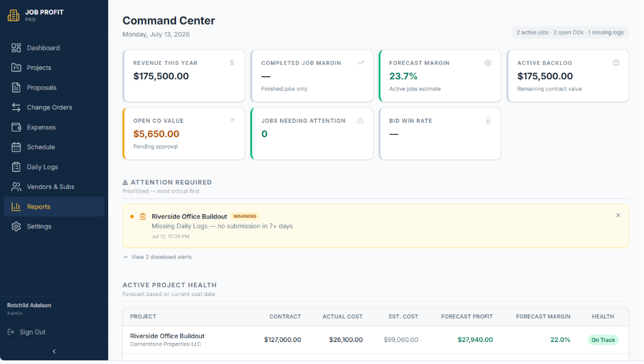The image size is (644, 364).
Task: Click the award icon on Bid Win Rate card
Action: pos(488,120)
